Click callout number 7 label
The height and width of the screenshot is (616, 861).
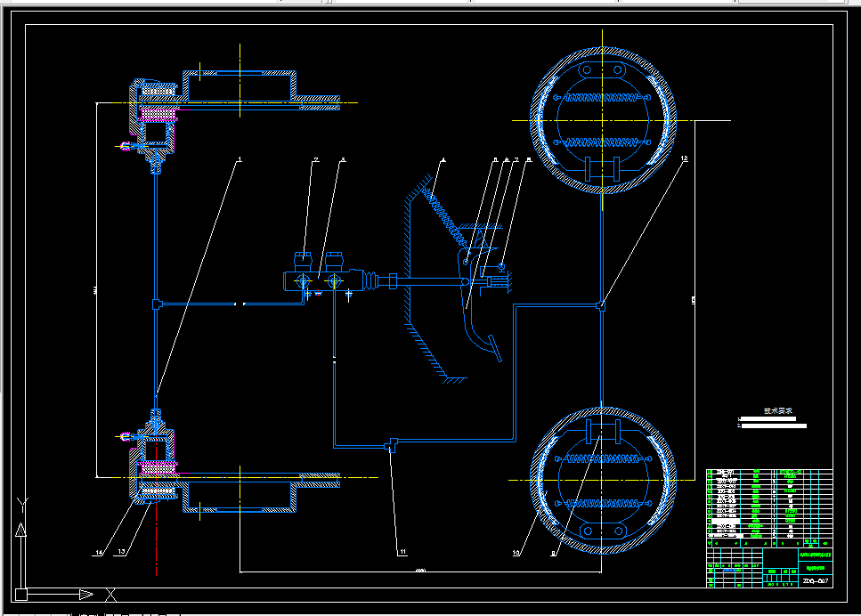tap(516, 159)
